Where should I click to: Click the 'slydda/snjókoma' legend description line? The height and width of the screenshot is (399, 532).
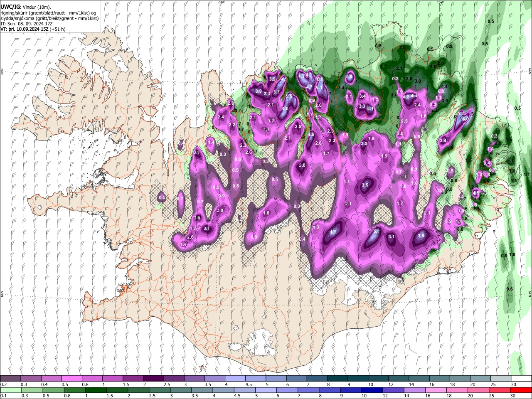(49, 18)
